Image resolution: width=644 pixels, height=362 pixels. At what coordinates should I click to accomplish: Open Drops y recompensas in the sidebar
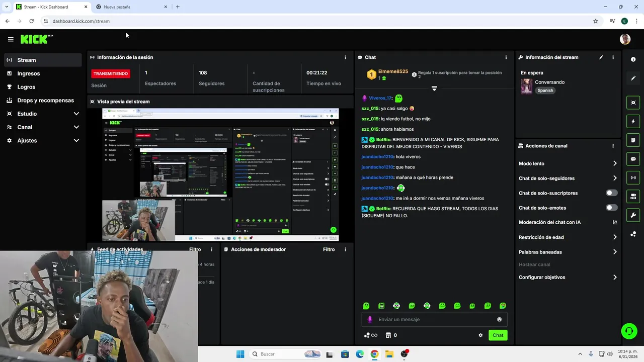point(43,100)
